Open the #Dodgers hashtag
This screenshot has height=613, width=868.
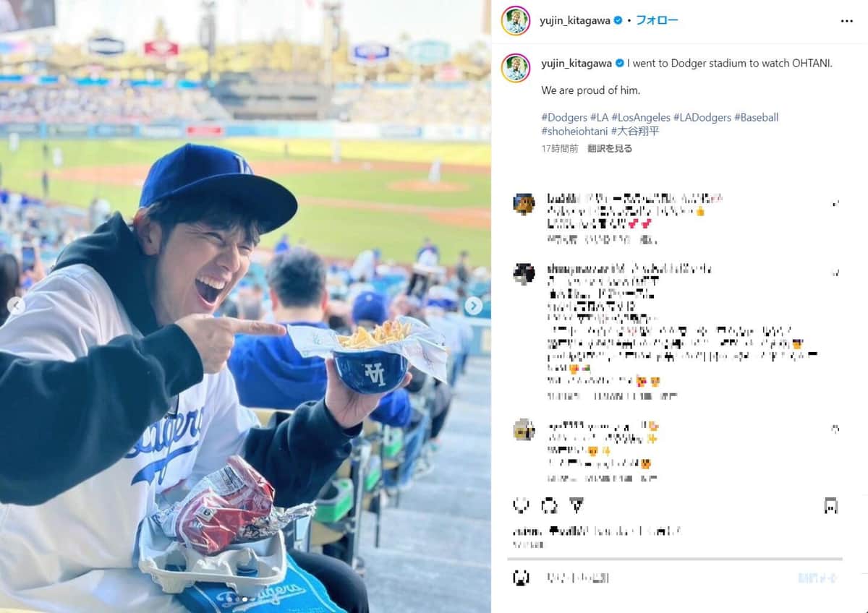[564, 117]
